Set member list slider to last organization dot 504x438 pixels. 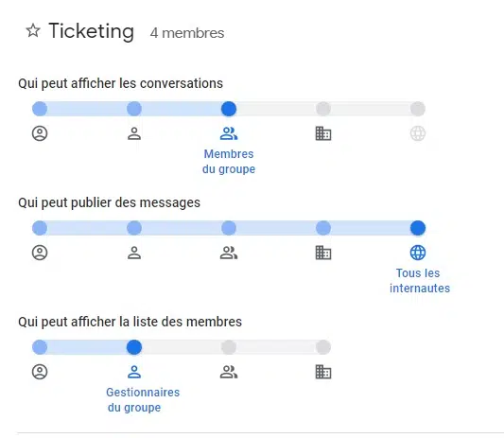coord(323,347)
